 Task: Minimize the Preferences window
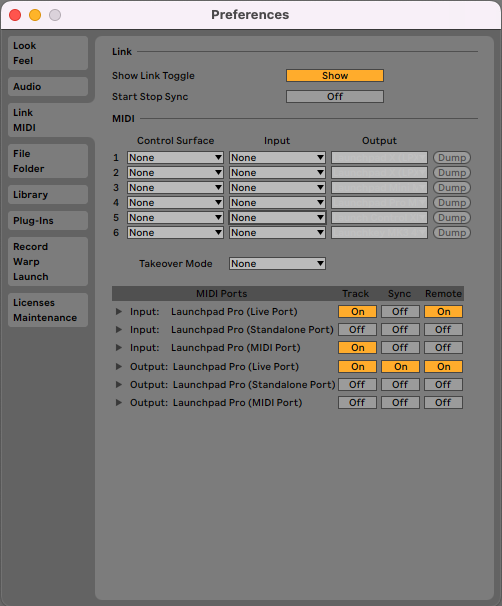coord(35,15)
